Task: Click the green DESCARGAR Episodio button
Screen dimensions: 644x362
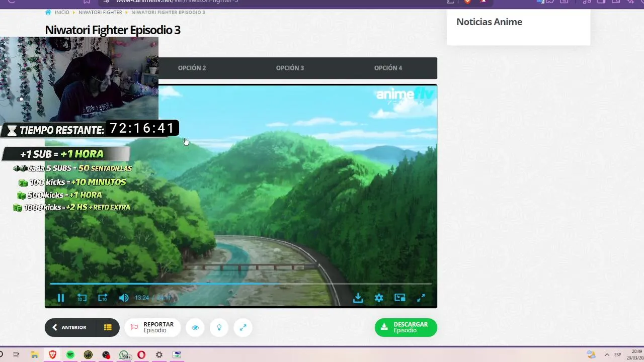Action: pos(406,327)
